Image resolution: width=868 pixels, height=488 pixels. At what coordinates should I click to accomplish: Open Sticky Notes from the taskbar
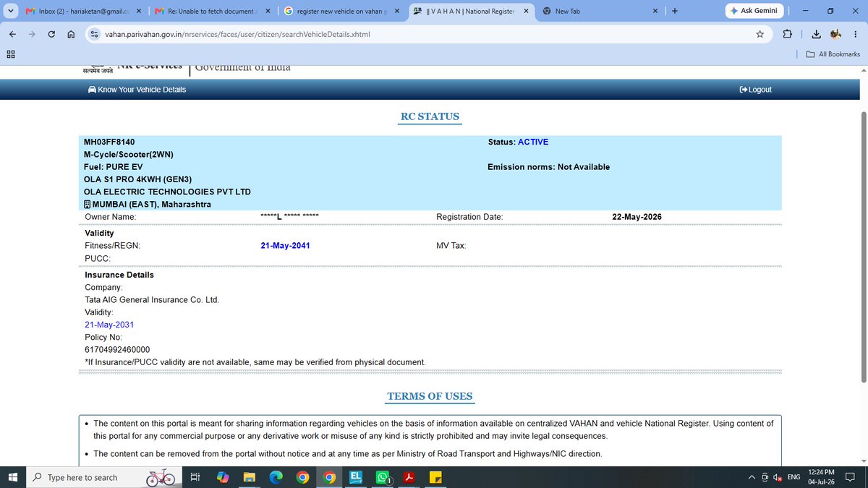436,478
